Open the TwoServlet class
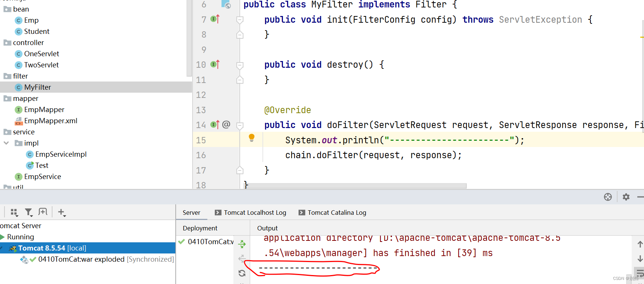 41,65
